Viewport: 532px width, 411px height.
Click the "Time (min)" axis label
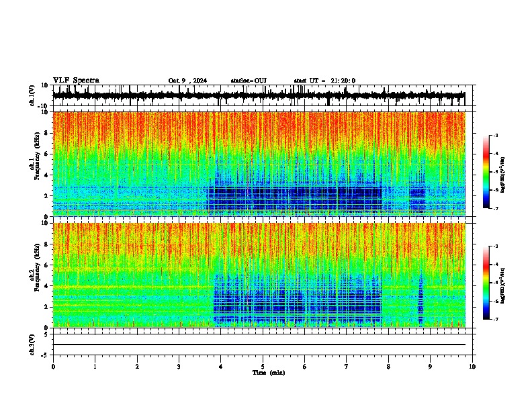[x=269, y=373]
